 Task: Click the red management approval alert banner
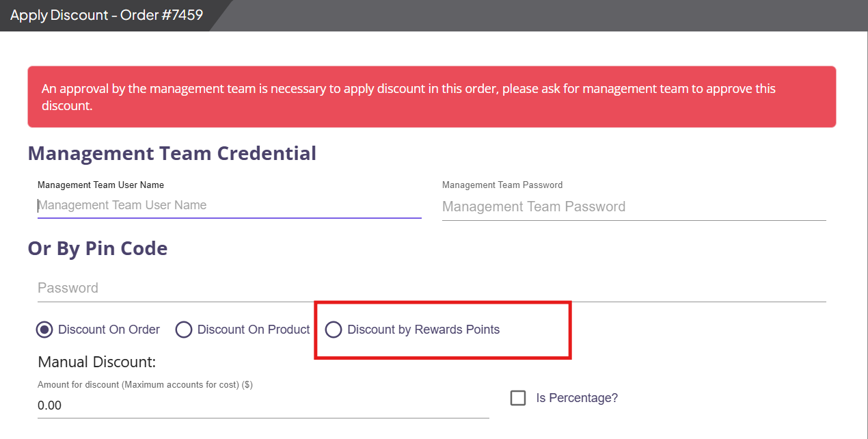(x=432, y=97)
